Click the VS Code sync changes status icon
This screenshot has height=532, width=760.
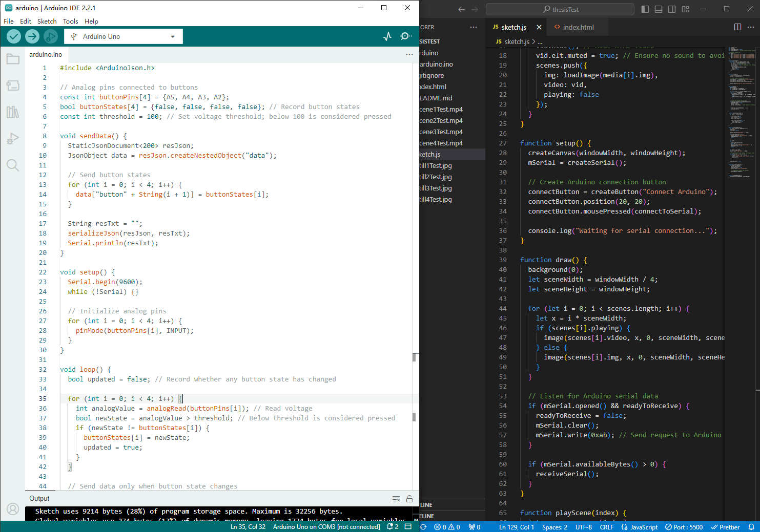[x=423, y=527]
